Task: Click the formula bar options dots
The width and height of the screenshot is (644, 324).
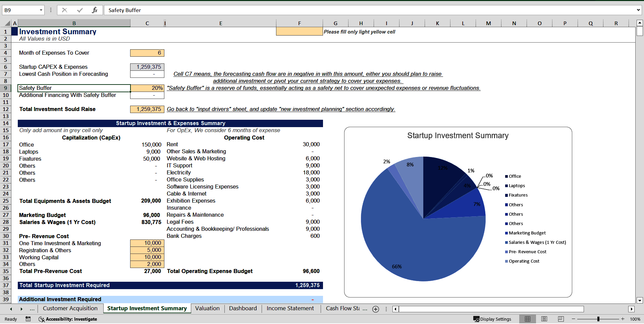Action: point(51,10)
